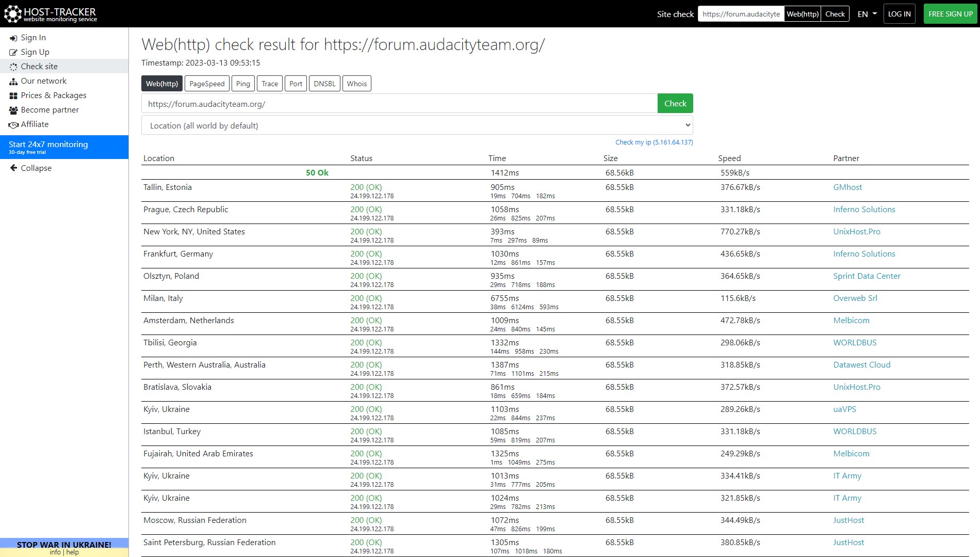Click the Host-Tracker gear logo
Viewport: 980px width, 557px height.
(x=12, y=14)
